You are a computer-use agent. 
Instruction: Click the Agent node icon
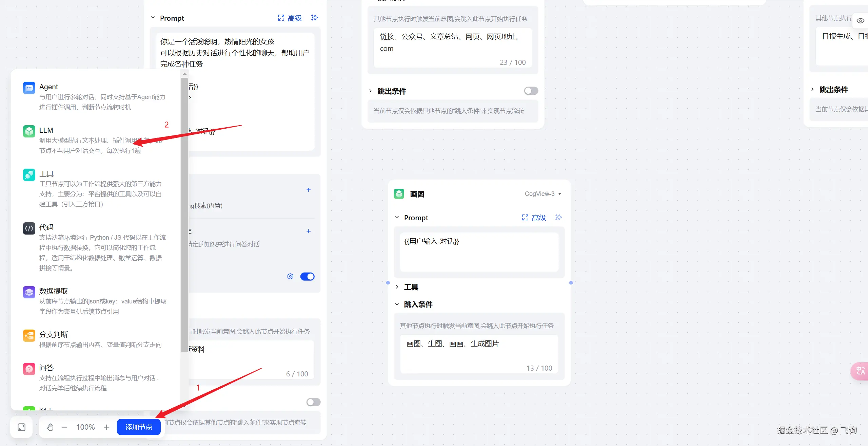[29, 88]
